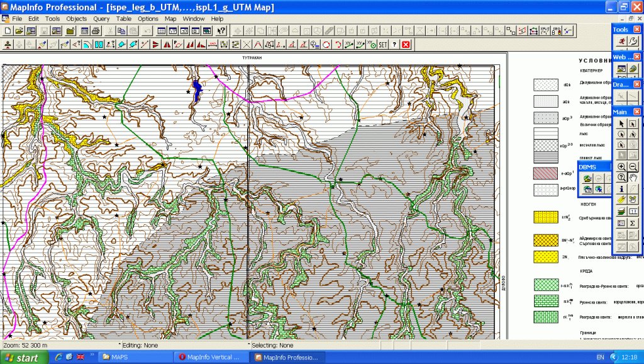Close the Tools floating palette
Viewport: 644px width, 364px height.
tap(637, 29)
